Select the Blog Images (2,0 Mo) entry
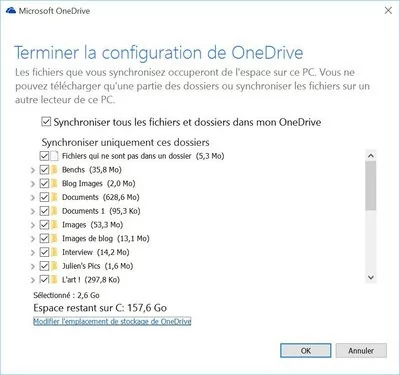400x375 pixels. pos(99,183)
